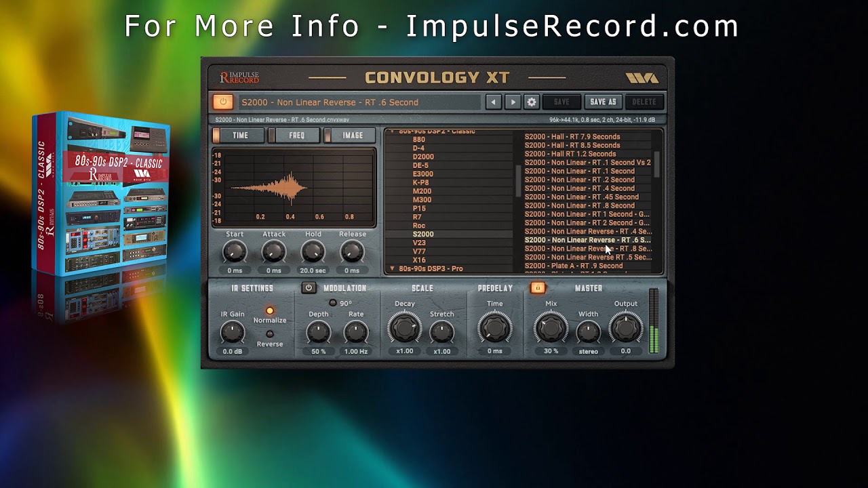Click the Impulse Record logo
868x488 pixels.
click(x=239, y=78)
